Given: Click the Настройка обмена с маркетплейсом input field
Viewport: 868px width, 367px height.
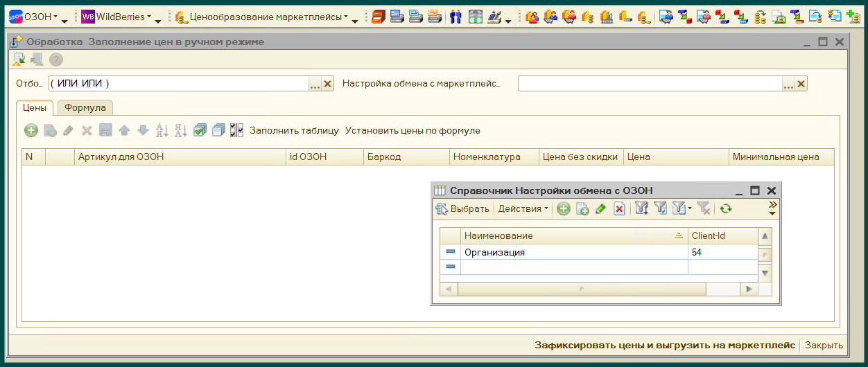Looking at the screenshot, I should pos(650,84).
